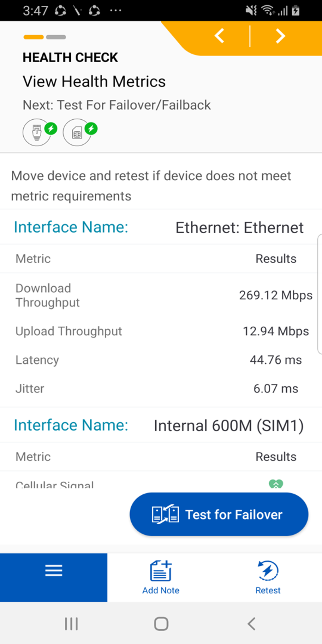Tap the orange first-step progress indicator
This screenshot has width=322, height=644.
click(33, 37)
